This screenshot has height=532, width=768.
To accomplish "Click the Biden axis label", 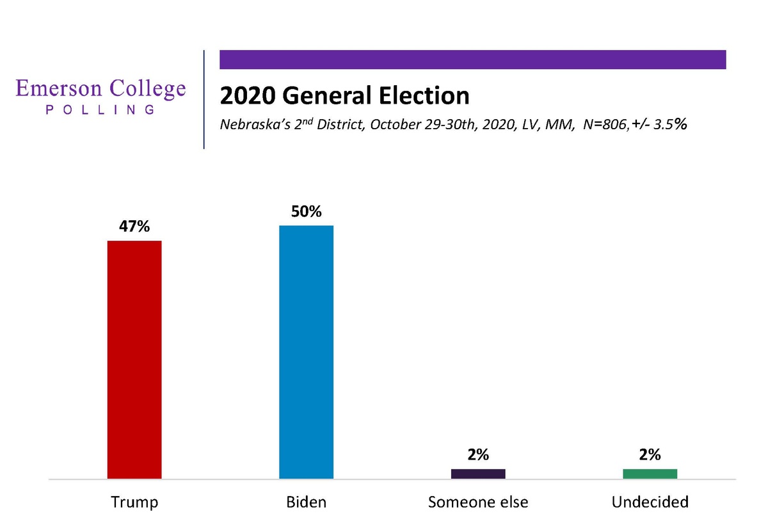I will pyautogui.click(x=307, y=502).
